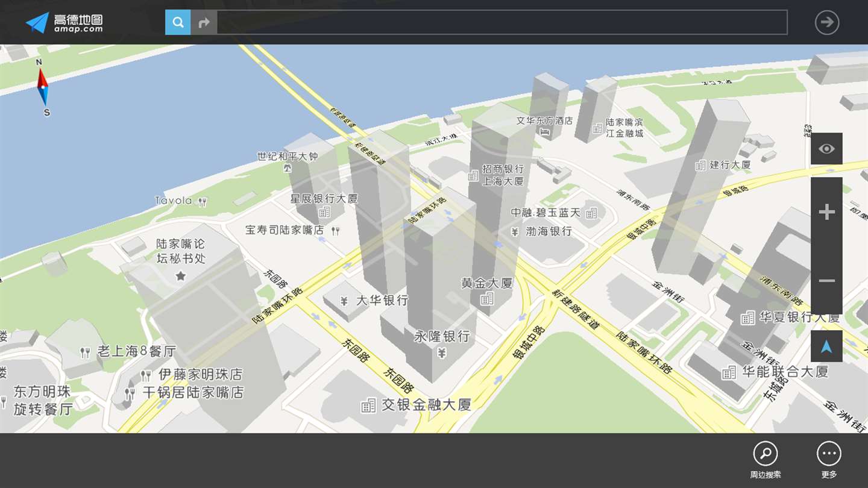This screenshot has height=488, width=868.
Task: Click the building icon beside 建行大厦
Action: point(700,164)
